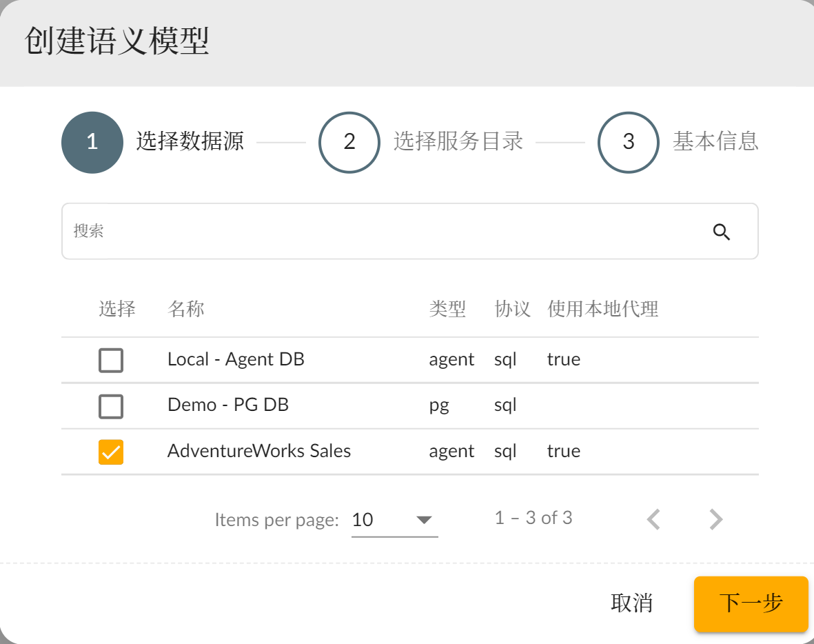
Task: Click the step 2 circle indicator
Action: tap(349, 142)
